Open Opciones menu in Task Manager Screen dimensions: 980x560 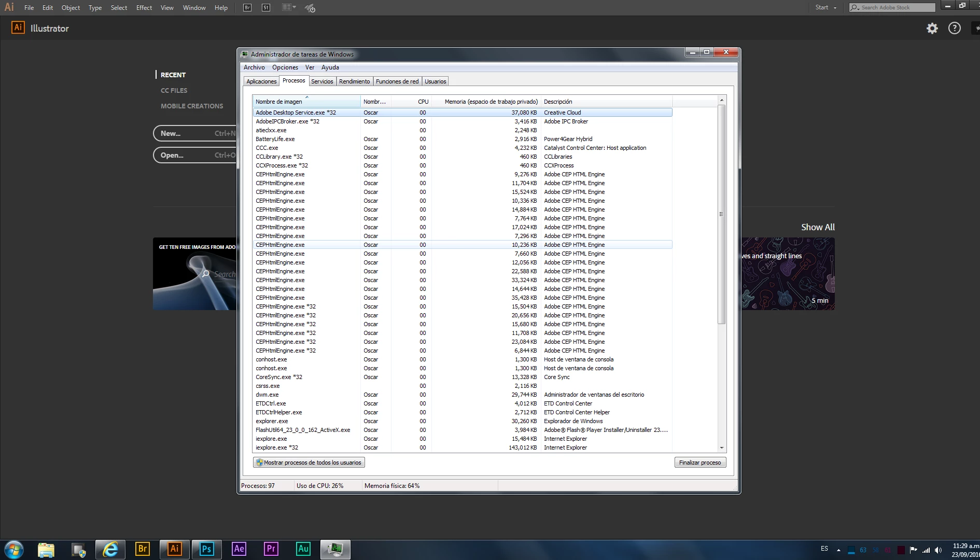285,67
